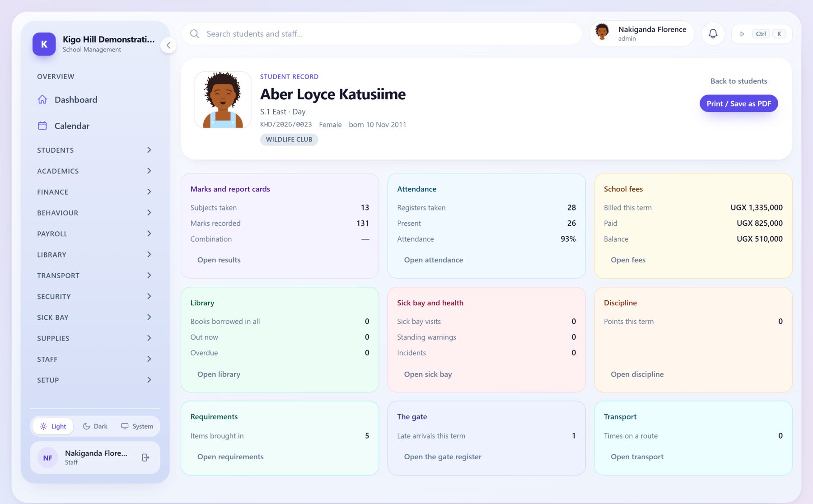Open sick bay link

428,374
